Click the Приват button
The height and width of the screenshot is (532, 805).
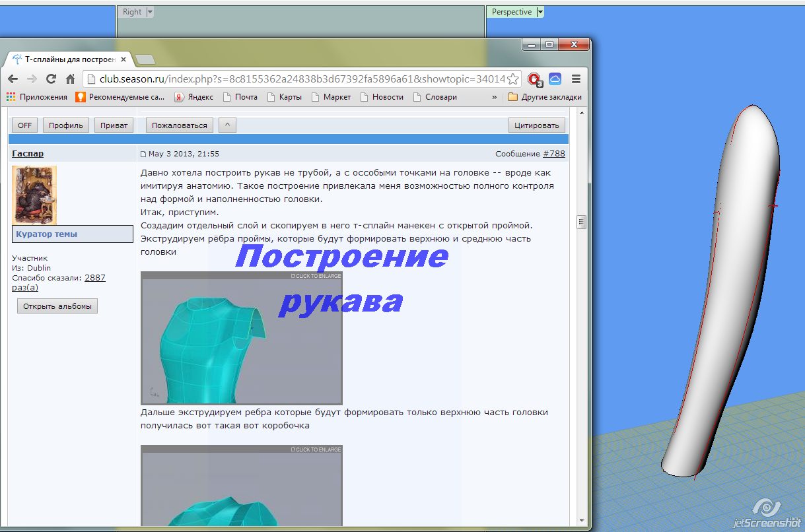[x=114, y=125]
